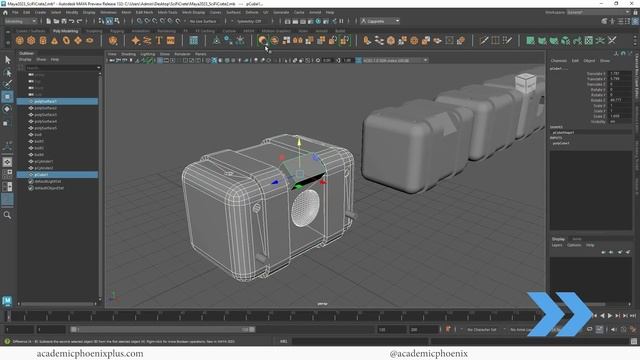The image size is (640, 360).
Task: Open the Symmetry Off dropdown
Action: pos(250,21)
